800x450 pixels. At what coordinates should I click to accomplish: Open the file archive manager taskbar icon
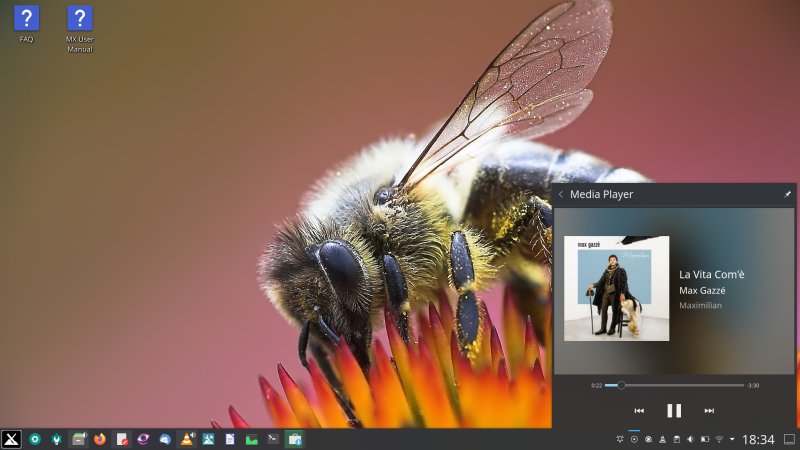pos(79,439)
